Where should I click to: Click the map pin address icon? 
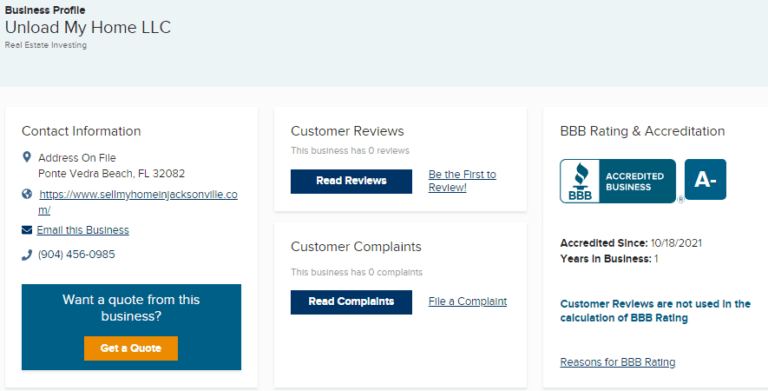coord(27,157)
